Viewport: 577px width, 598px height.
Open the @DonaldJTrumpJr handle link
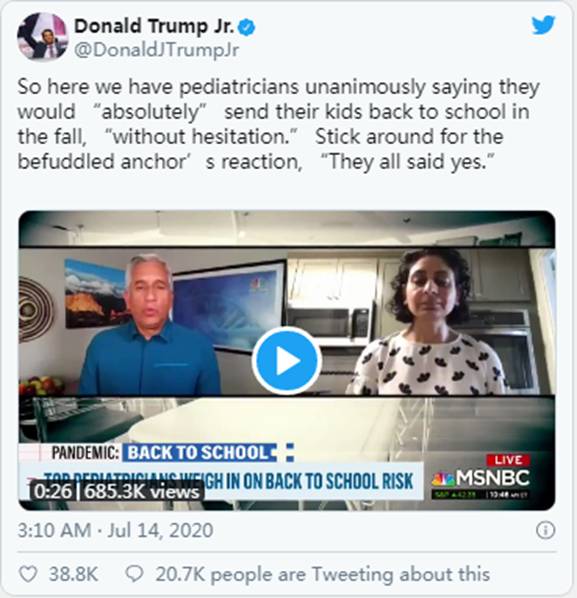156,50
